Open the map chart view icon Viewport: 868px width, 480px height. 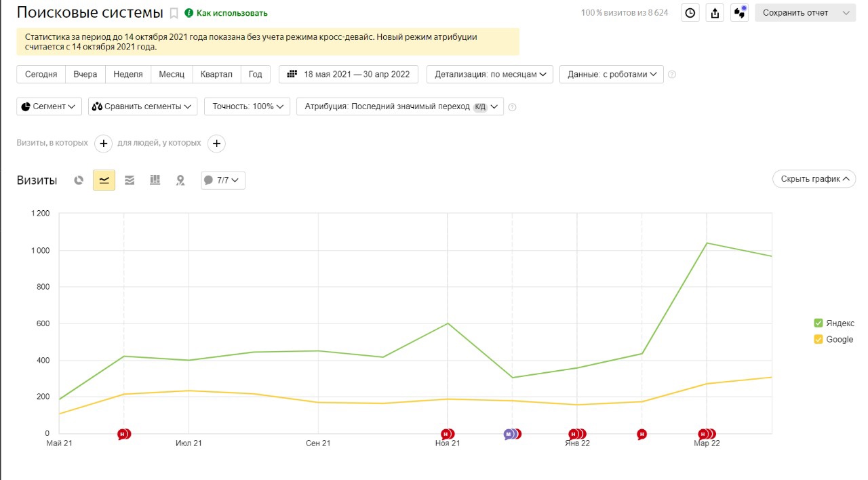[x=180, y=180]
